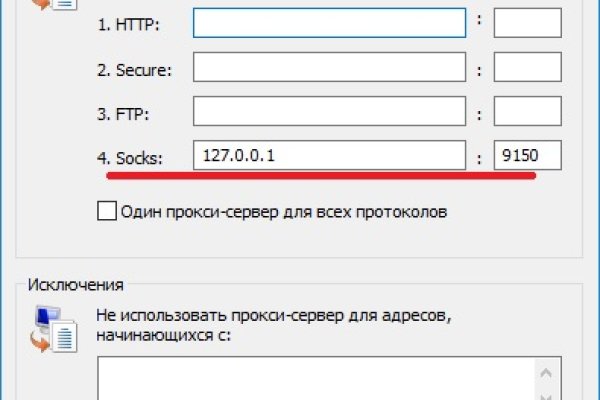Image resolution: width=600 pixels, height=400 pixels.
Task: Click the "4. Socks:" label
Action: coord(132,156)
